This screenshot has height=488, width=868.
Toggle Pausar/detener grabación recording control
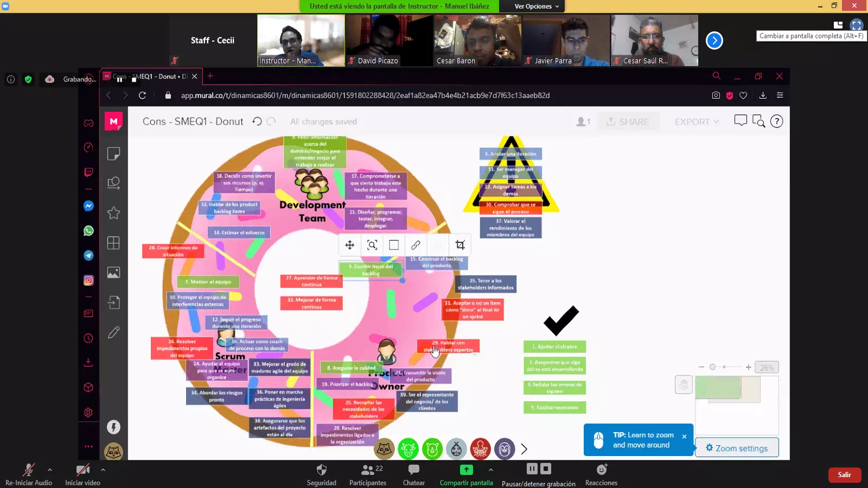[x=538, y=474]
